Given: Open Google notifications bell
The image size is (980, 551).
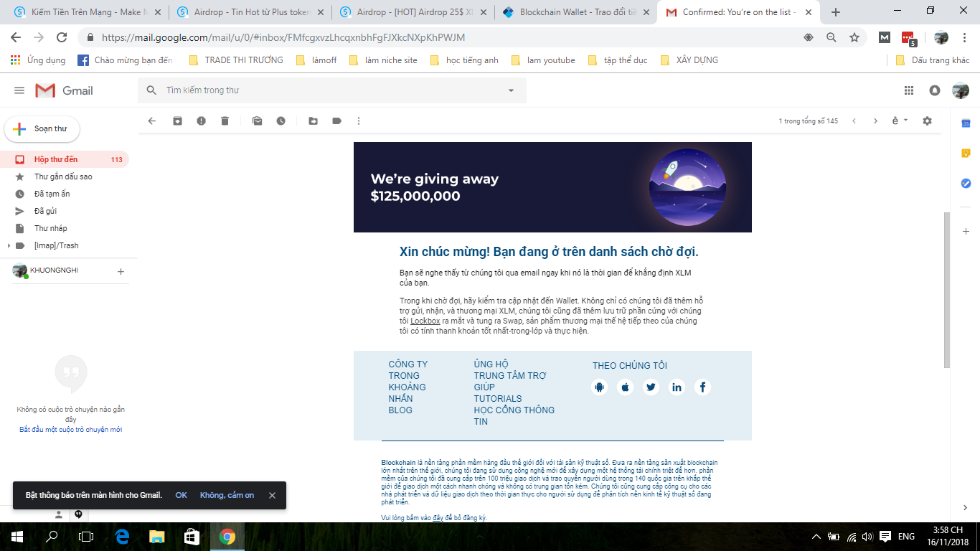Looking at the screenshot, I should click(935, 90).
